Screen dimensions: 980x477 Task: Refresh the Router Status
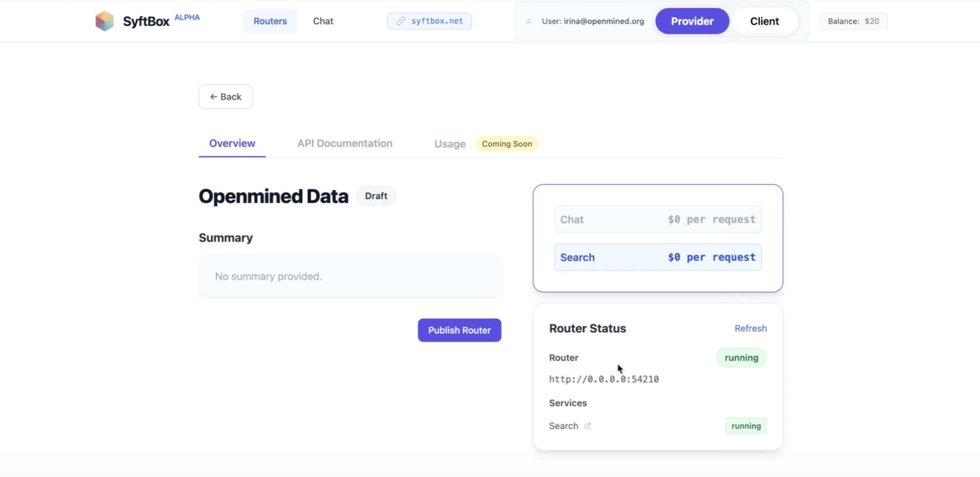[x=750, y=328]
